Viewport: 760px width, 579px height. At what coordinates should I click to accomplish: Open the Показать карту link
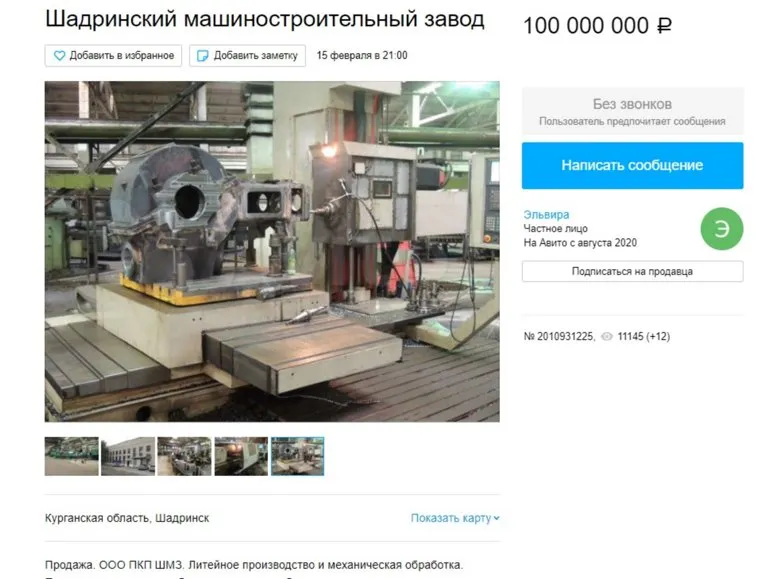pyautogui.click(x=455, y=518)
